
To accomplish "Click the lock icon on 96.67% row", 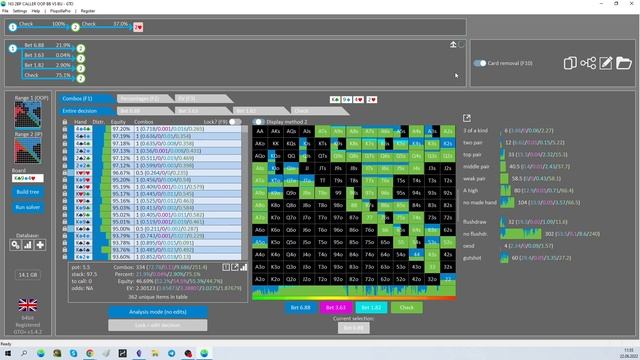I will pyautogui.click(x=65, y=172).
